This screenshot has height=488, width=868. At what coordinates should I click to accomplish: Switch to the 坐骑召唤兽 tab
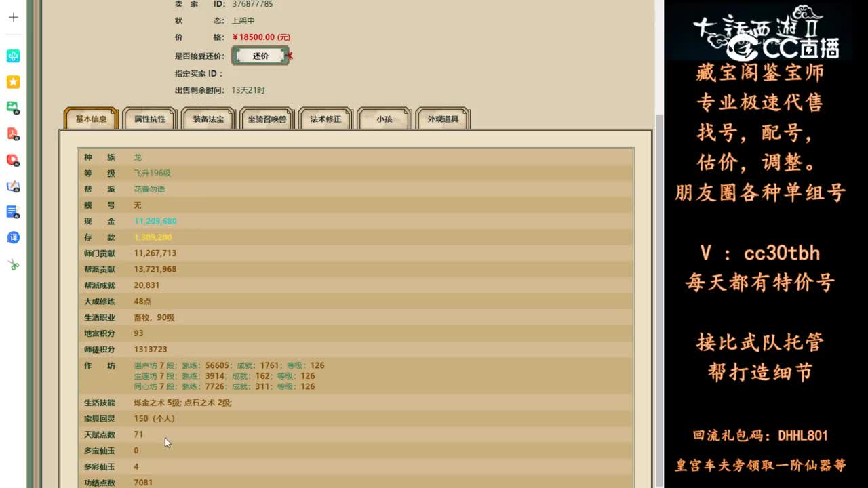pos(267,119)
